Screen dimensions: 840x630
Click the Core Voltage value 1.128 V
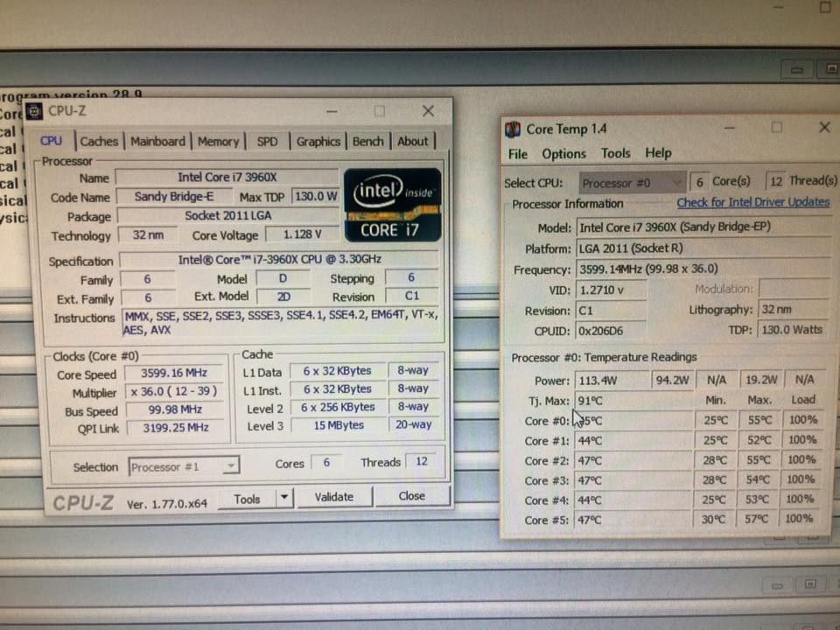[302, 234]
